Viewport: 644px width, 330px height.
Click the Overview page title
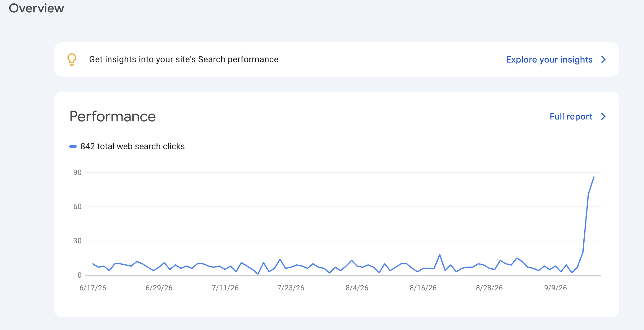tap(36, 8)
